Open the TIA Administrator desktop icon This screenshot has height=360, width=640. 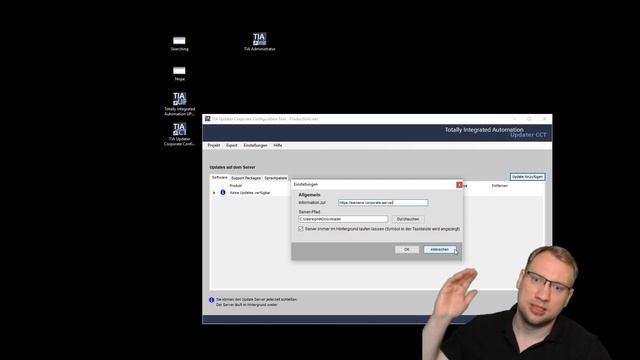(x=260, y=42)
